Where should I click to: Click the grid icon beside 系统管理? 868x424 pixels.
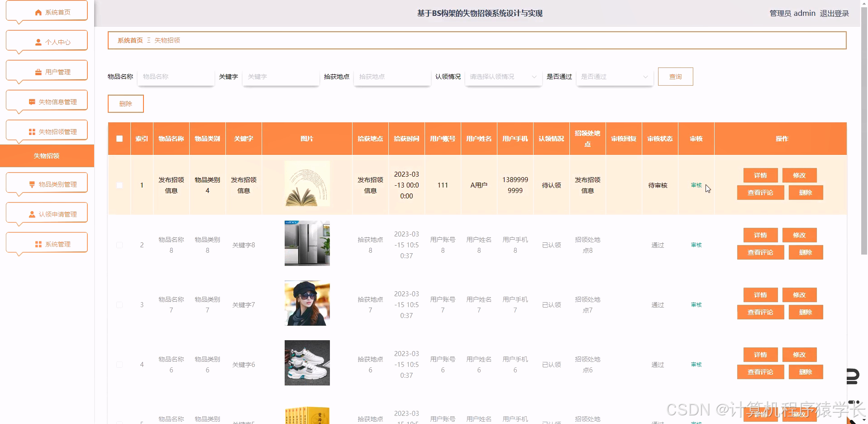[x=38, y=245]
